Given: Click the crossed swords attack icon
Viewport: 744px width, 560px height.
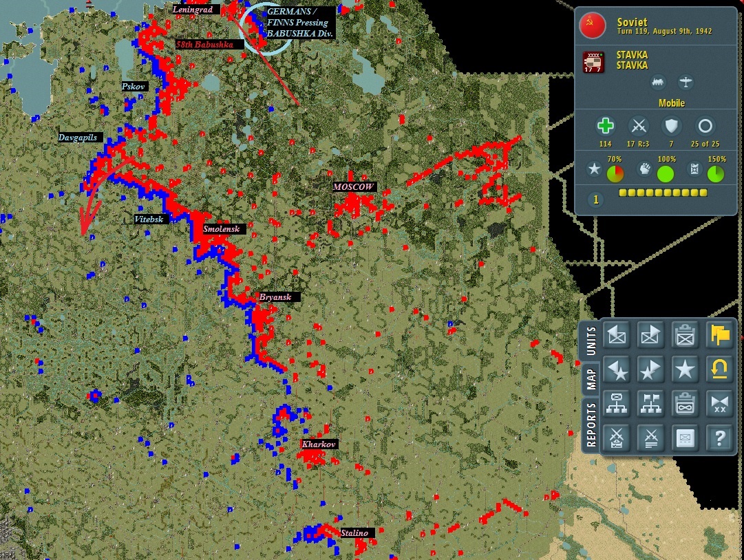Looking at the screenshot, I should tap(638, 126).
